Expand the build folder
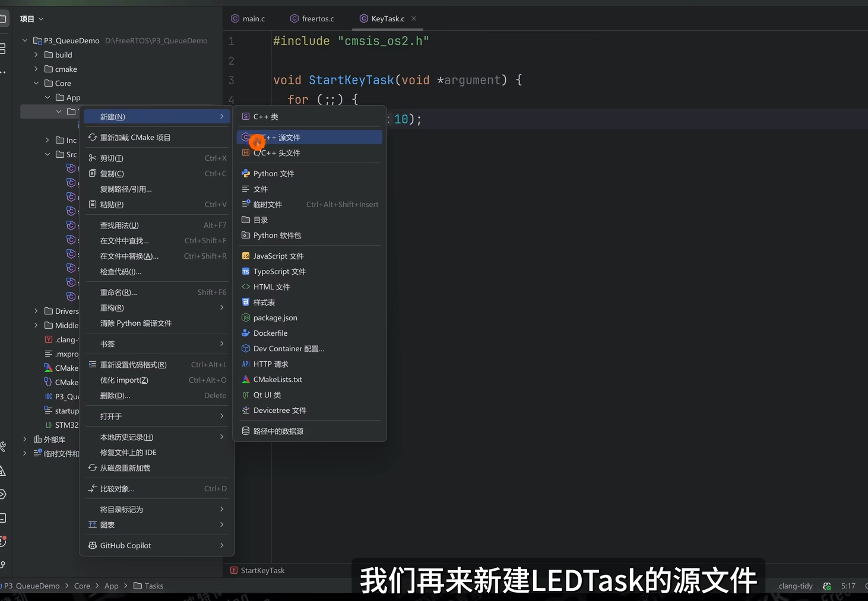The width and height of the screenshot is (868, 601). (x=36, y=55)
